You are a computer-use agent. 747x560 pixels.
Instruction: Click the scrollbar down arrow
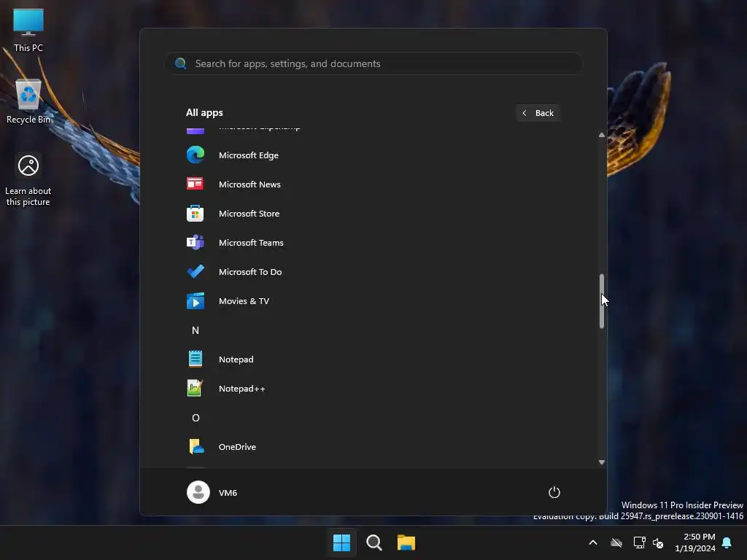pos(602,462)
